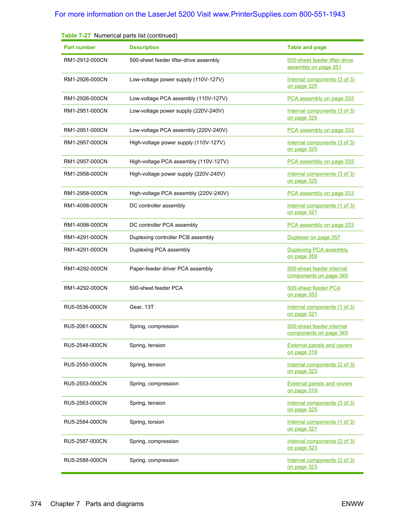Follow Internal components (2 of 3) link for RU5-2550-000CN

pyautogui.click(x=321, y=368)
